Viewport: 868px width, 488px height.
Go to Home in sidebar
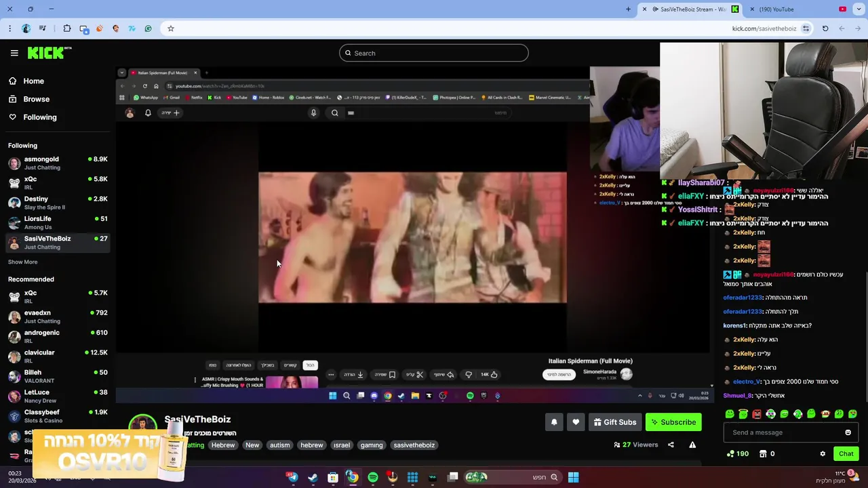(26, 81)
